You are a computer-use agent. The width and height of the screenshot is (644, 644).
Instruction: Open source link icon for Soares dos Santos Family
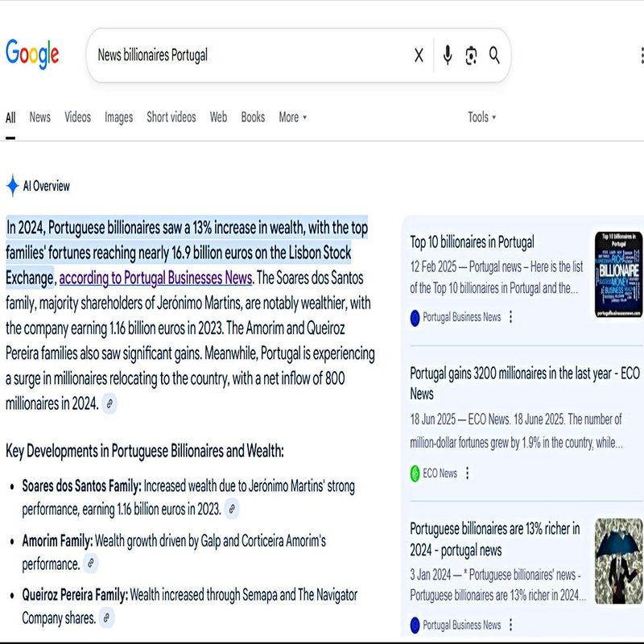point(232,509)
